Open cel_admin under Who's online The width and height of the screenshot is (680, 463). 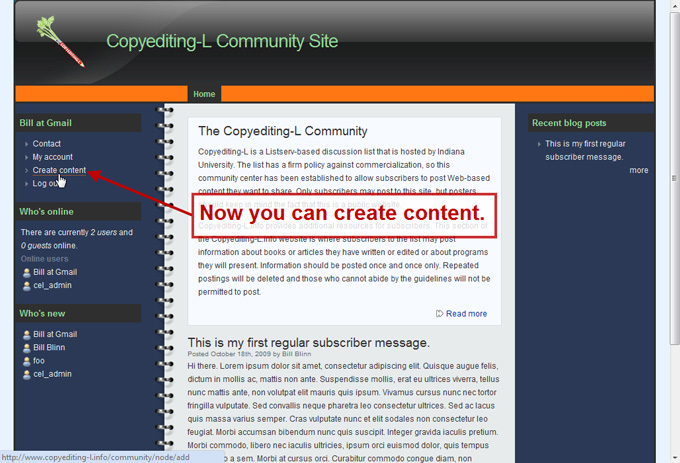click(x=52, y=285)
